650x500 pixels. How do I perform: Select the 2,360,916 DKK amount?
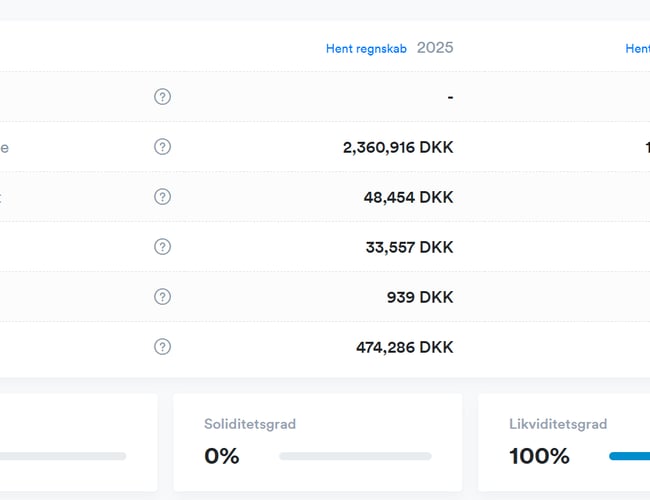(x=397, y=147)
